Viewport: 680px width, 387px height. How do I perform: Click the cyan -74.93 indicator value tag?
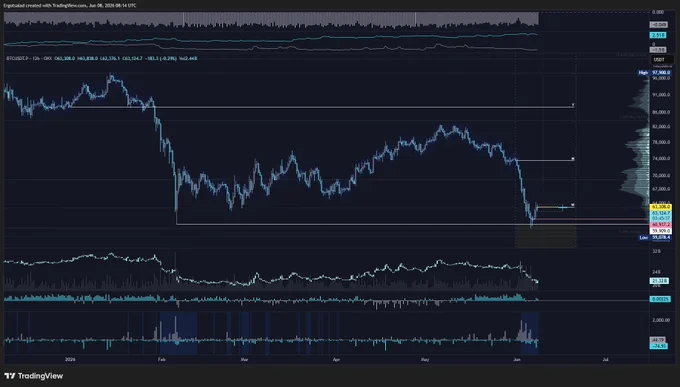[658, 346]
